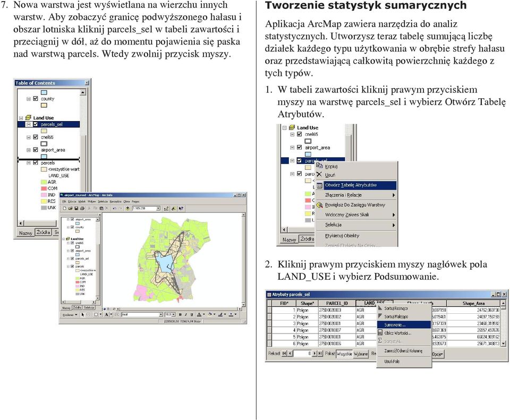
Task: Click the PARCEL_ID column header
Action: pyautogui.click(x=337, y=303)
